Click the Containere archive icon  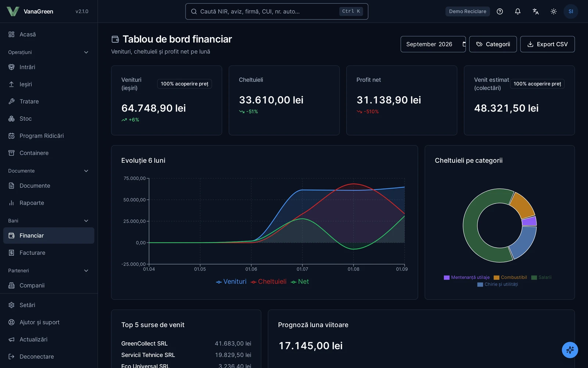[11, 153]
